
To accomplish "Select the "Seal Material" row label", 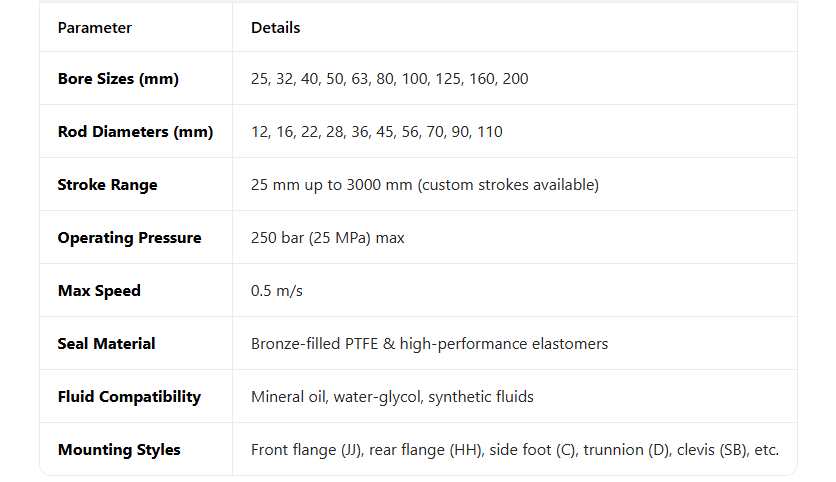I will click(106, 344).
